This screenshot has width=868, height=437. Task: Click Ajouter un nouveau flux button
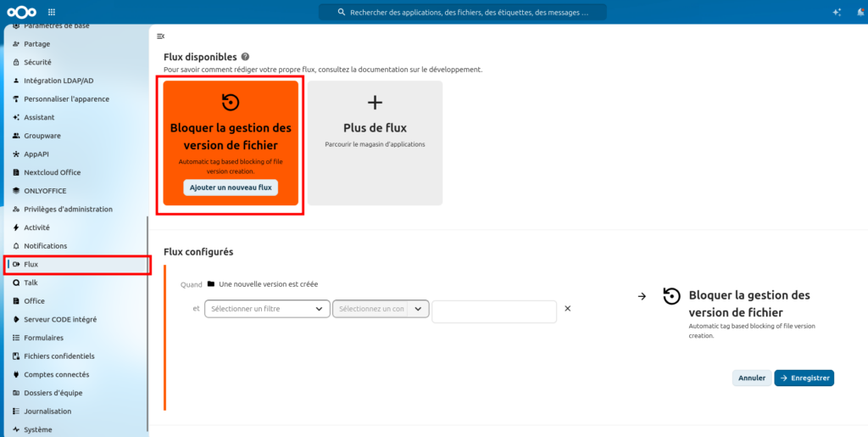click(x=231, y=188)
